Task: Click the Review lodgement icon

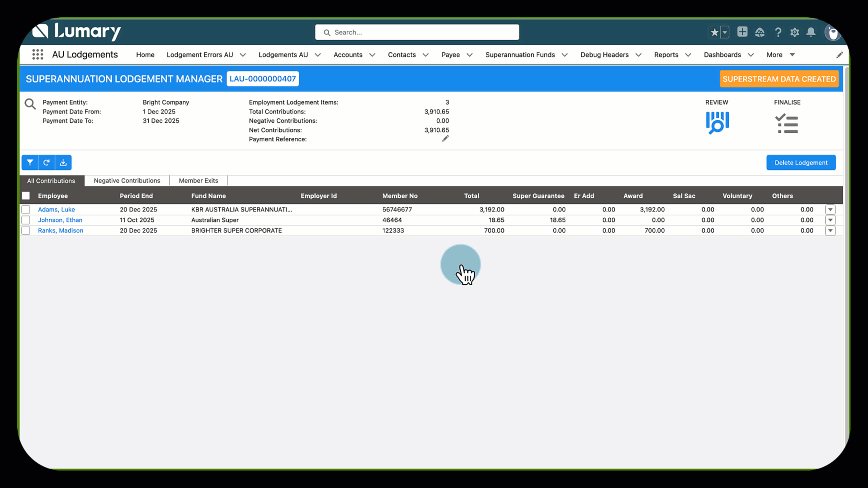Action: [x=717, y=123]
